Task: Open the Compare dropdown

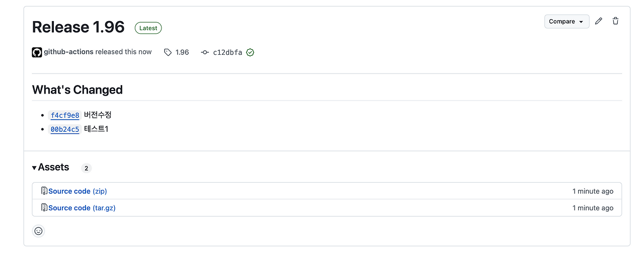Action: 567,21
